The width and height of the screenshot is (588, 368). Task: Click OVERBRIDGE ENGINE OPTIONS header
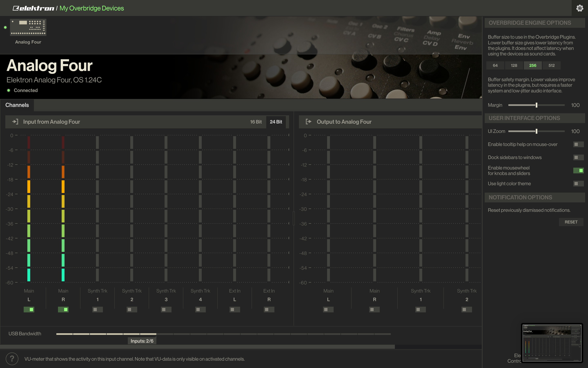[x=535, y=23]
